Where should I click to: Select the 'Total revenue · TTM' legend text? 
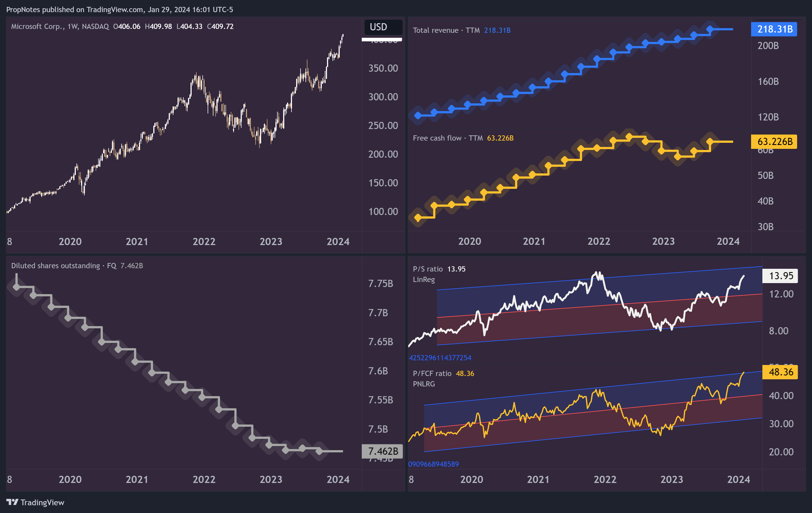(446, 30)
